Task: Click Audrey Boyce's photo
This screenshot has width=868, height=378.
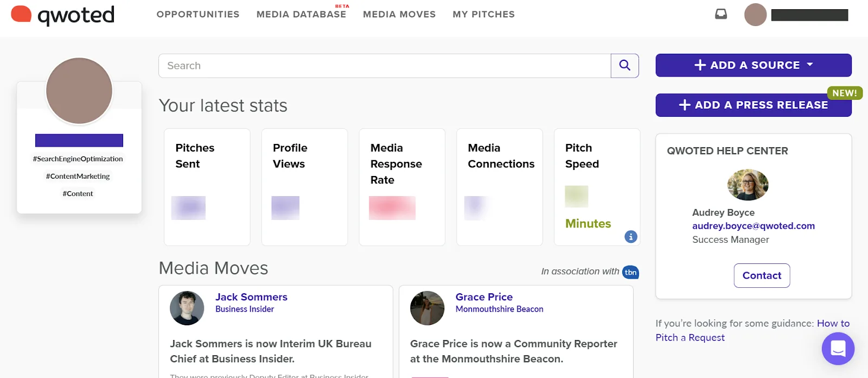Action: click(748, 185)
